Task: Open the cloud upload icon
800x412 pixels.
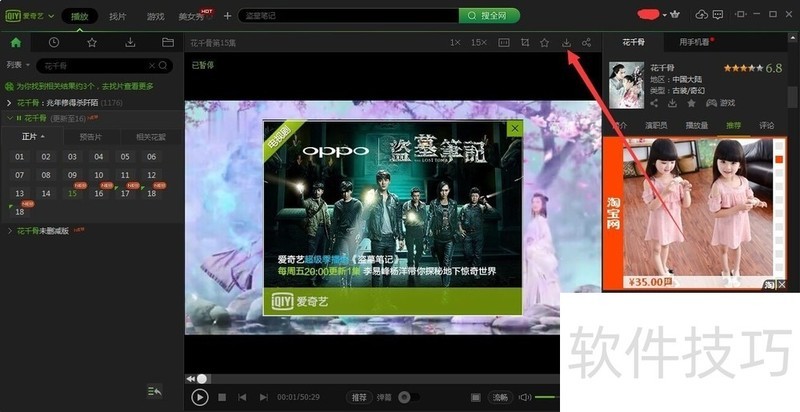Action: [x=702, y=15]
